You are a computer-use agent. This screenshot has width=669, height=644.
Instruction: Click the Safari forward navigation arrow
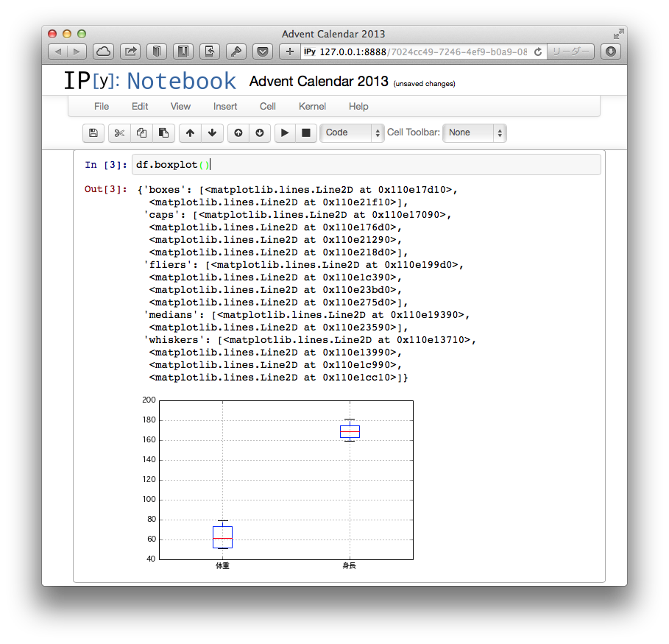coord(77,52)
